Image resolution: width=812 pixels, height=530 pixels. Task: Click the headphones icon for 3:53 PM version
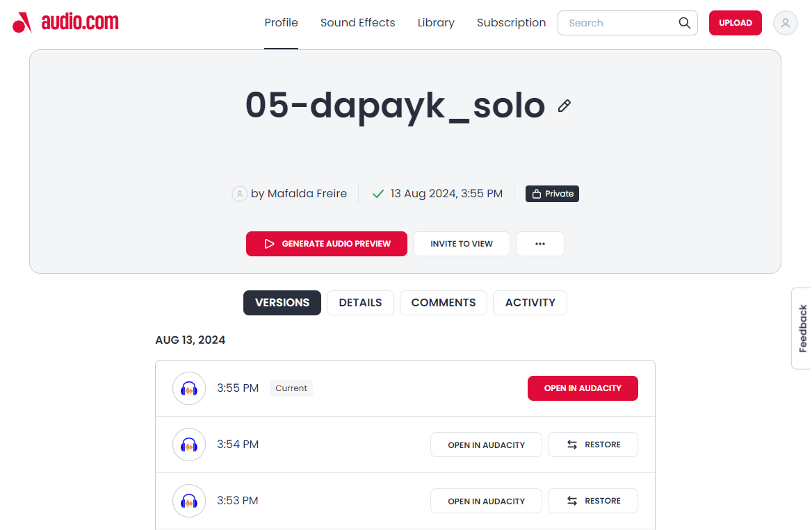[x=189, y=501]
